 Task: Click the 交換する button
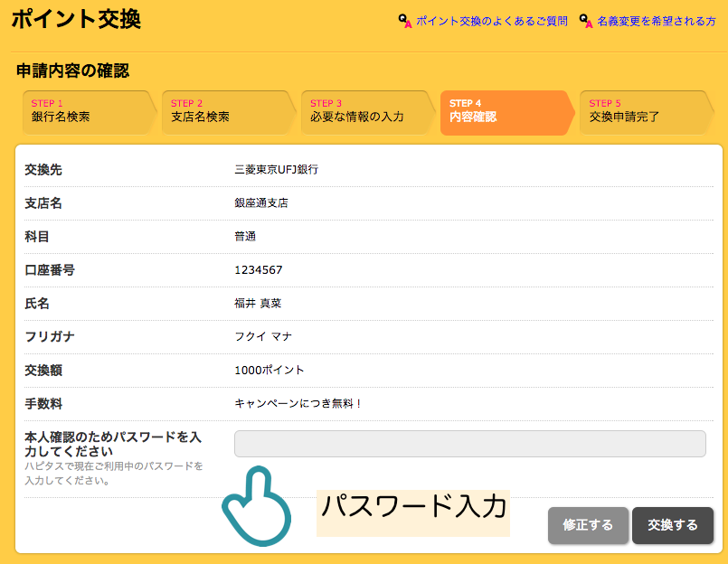coord(673,525)
